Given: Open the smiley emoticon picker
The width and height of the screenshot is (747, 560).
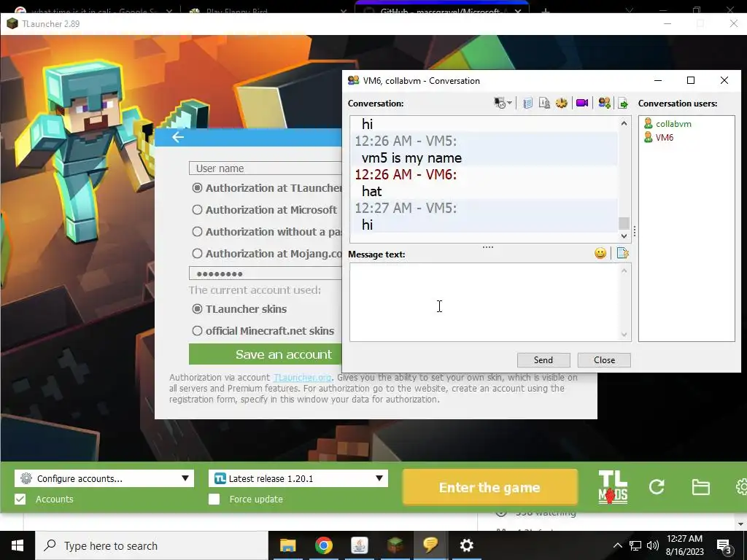Looking at the screenshot, I should tap(600, 253).
